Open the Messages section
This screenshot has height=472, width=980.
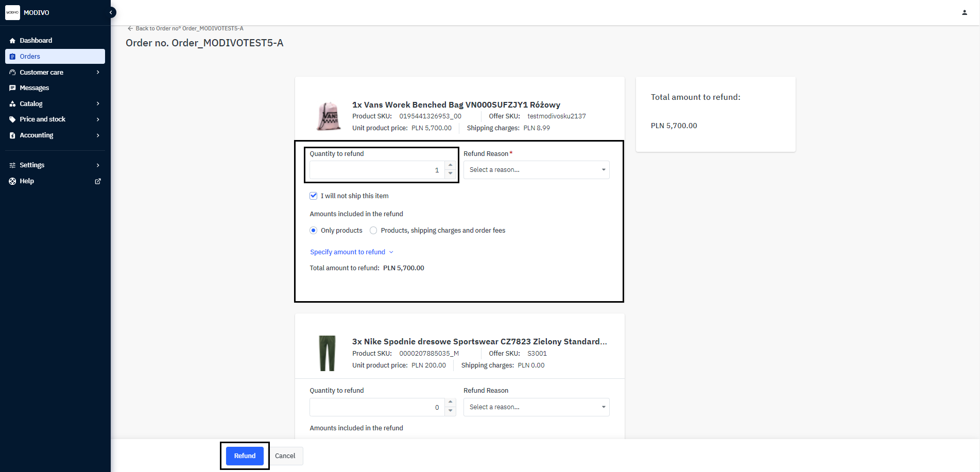click(x=35, y=88)
